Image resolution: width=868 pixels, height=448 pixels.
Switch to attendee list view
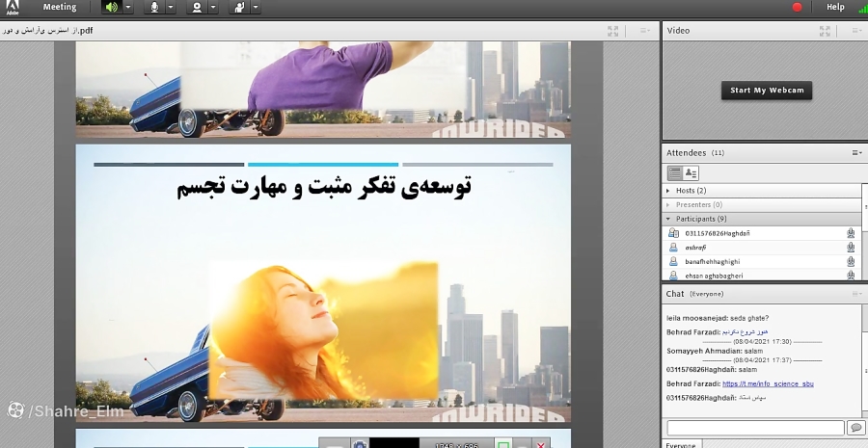tap(675, 173)
